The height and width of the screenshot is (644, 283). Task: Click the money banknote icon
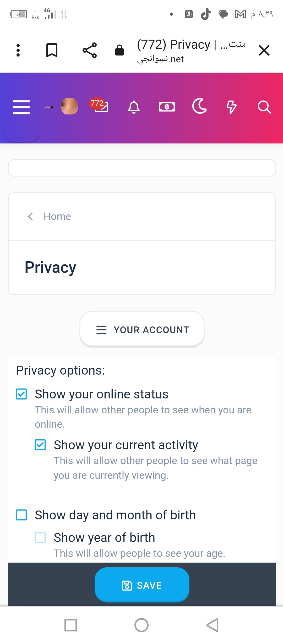[x=167, y=107]
